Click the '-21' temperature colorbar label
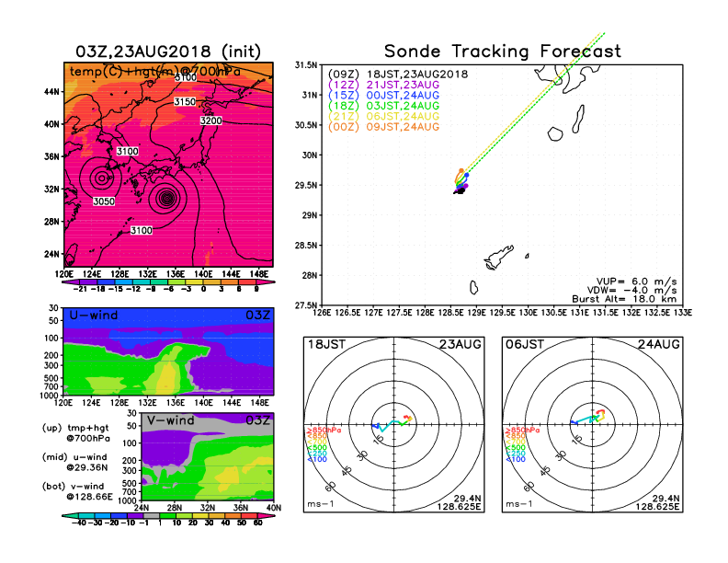Image resolution: width=728 pixels, height=563 pixels. [x=80, y=289]
